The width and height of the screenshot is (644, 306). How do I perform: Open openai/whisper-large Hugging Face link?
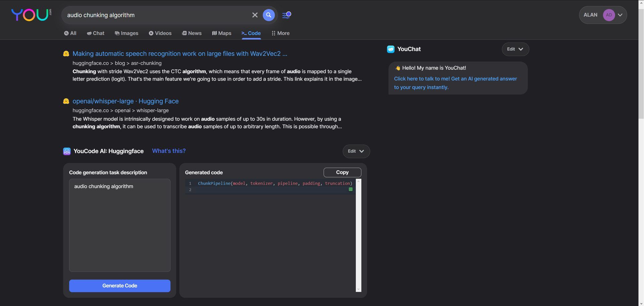(125, 101)
